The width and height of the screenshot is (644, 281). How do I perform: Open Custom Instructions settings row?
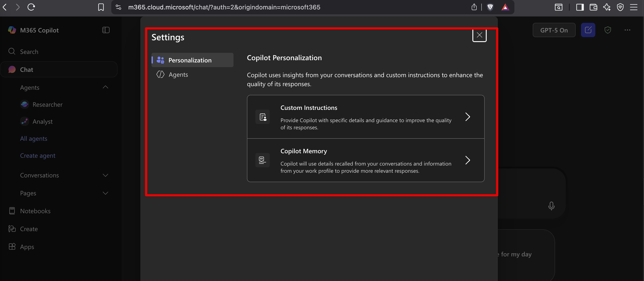pos(366,117)
